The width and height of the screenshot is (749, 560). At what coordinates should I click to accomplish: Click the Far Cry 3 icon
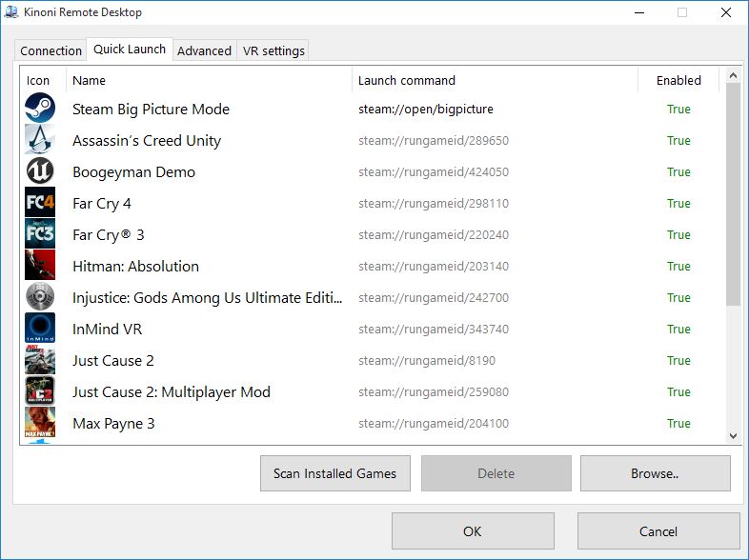[x=40, y=234]
